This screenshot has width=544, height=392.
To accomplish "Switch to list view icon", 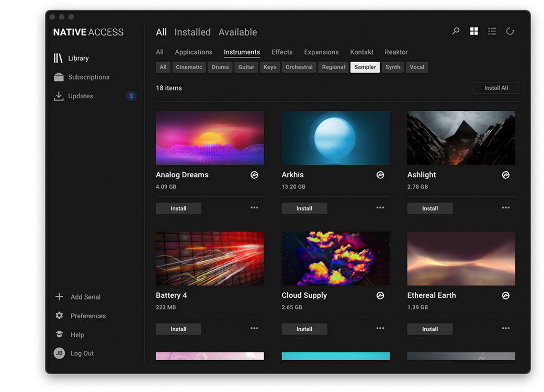I will (492, 31).
